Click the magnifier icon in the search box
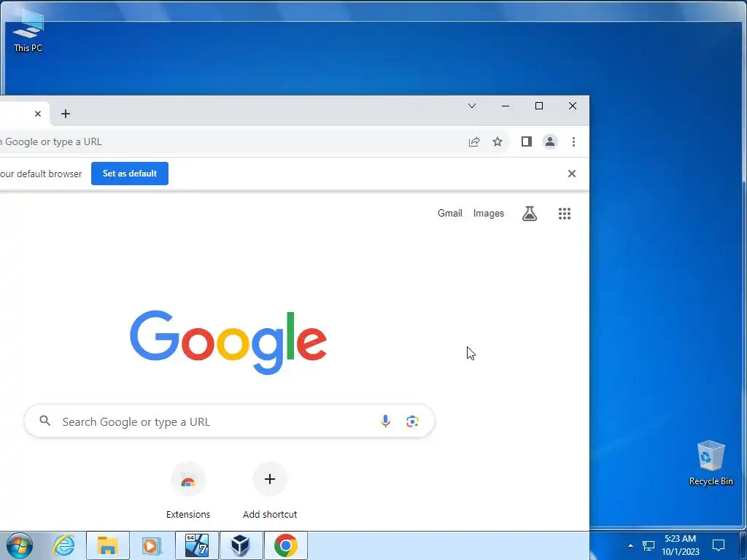 tap(44, 421)
